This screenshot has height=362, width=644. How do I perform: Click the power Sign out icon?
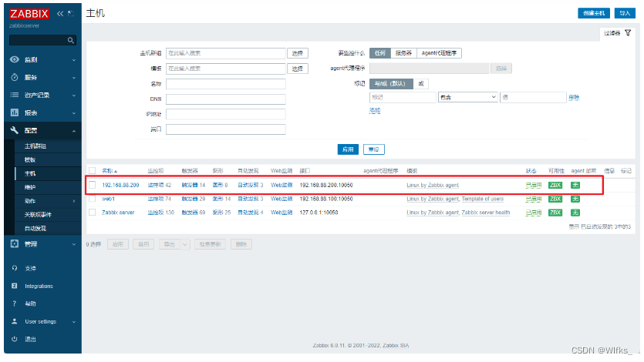point(15,339)
